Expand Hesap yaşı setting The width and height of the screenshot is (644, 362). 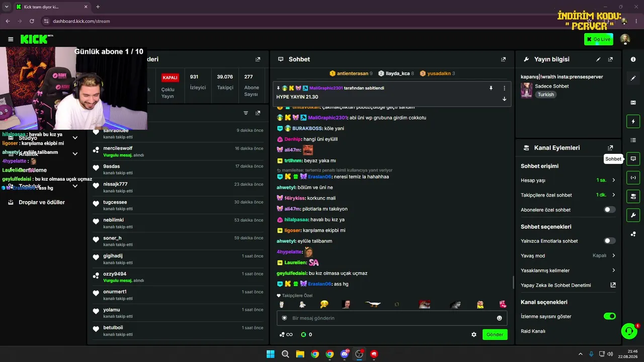[x=568, y=180]
